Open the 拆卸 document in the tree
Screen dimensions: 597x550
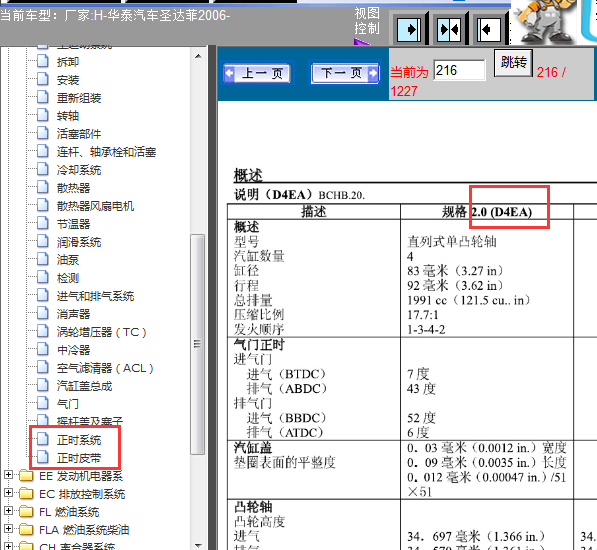(x=68, y=62)
